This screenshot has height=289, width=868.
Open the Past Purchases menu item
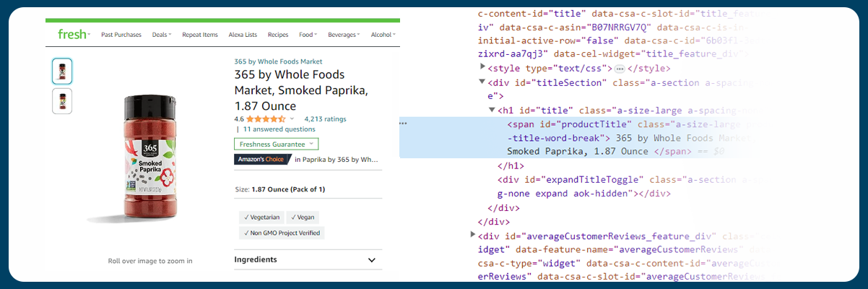point(121,35)
